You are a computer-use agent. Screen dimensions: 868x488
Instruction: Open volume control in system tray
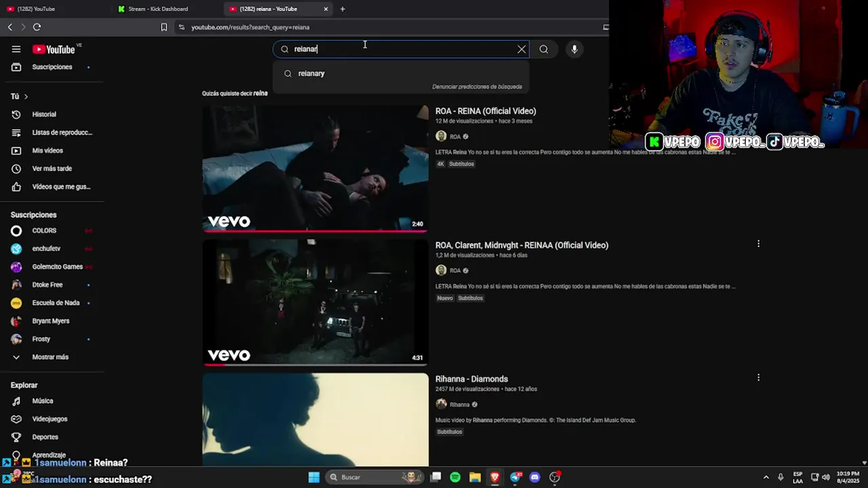click(x=826, y=477)
